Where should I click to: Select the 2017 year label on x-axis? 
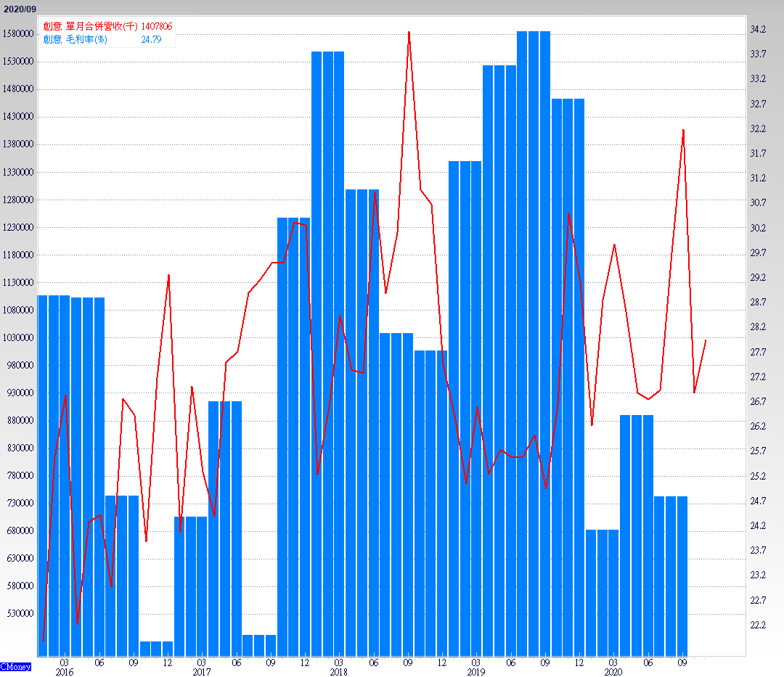[201, 673]
